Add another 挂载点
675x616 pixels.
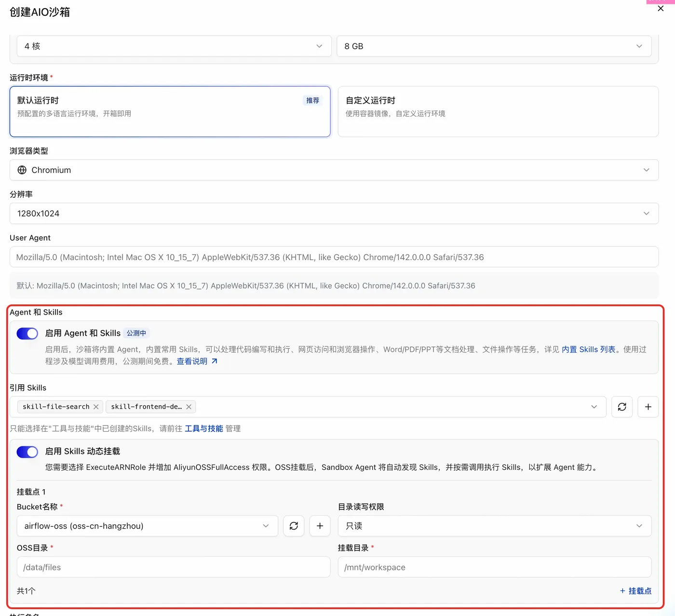coord(635,591)
